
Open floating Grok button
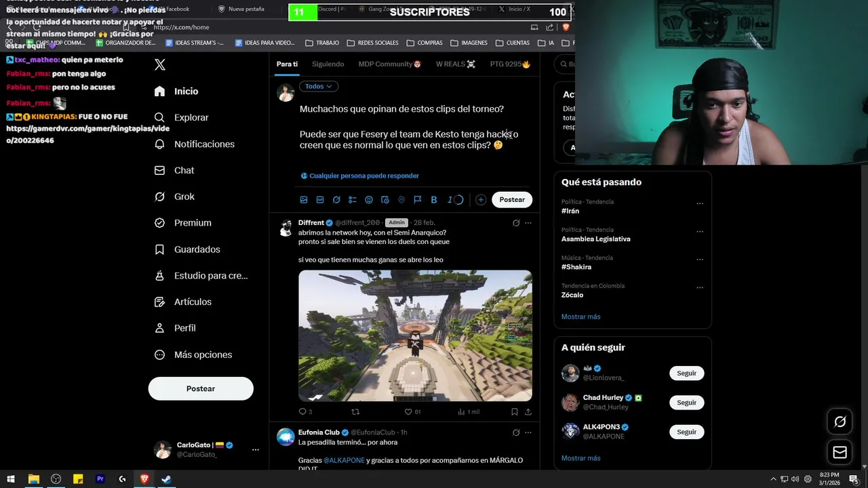pyautogui.click(x=840, y=422)
